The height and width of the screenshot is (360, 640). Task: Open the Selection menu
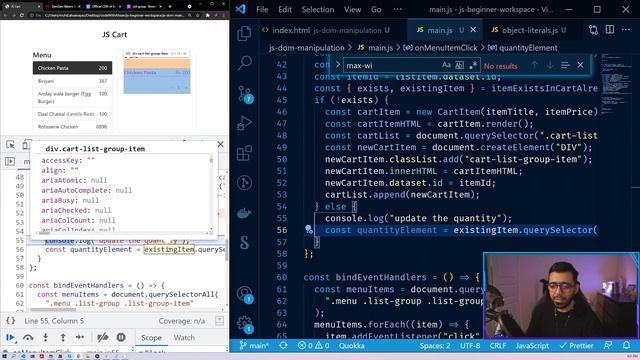click(x=318, y=9)
